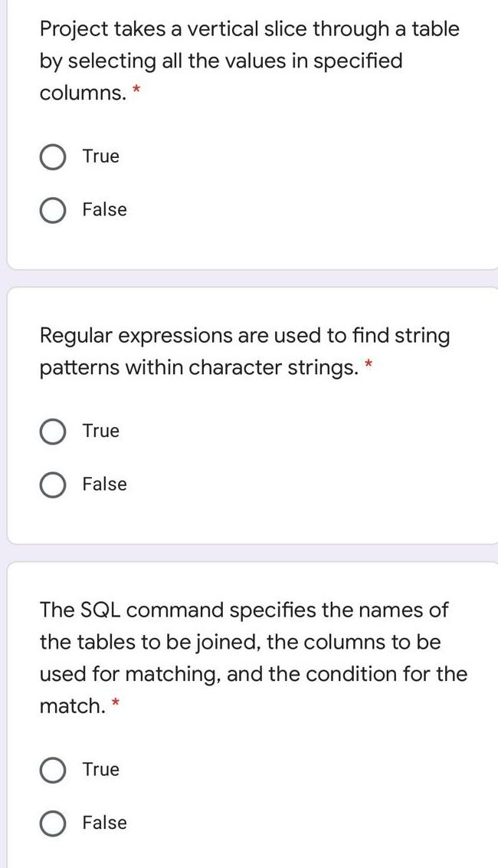This screenshot has height=868, width=498.
Task: Select True for the Project vertical slice question
Action: pos(53,156)
